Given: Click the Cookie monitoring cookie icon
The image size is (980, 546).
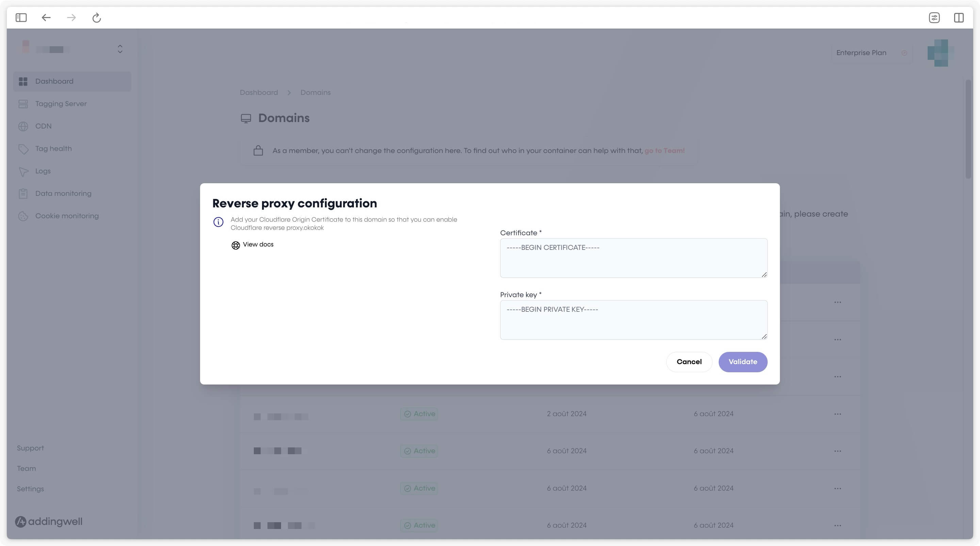Looking at the screenshot, I should coord(23,216).
